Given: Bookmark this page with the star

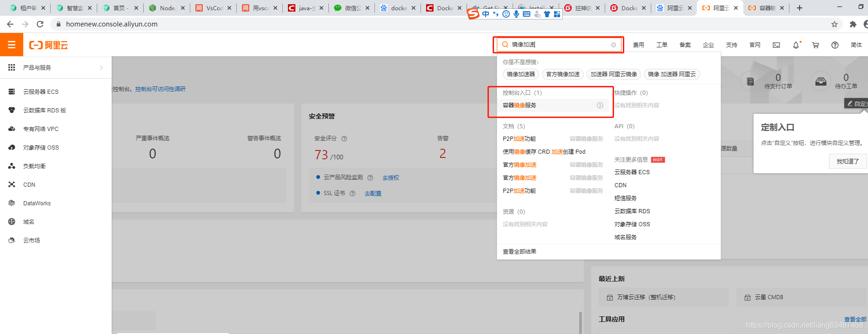Looking at the screenshot, I should click(x=835, y=24).
